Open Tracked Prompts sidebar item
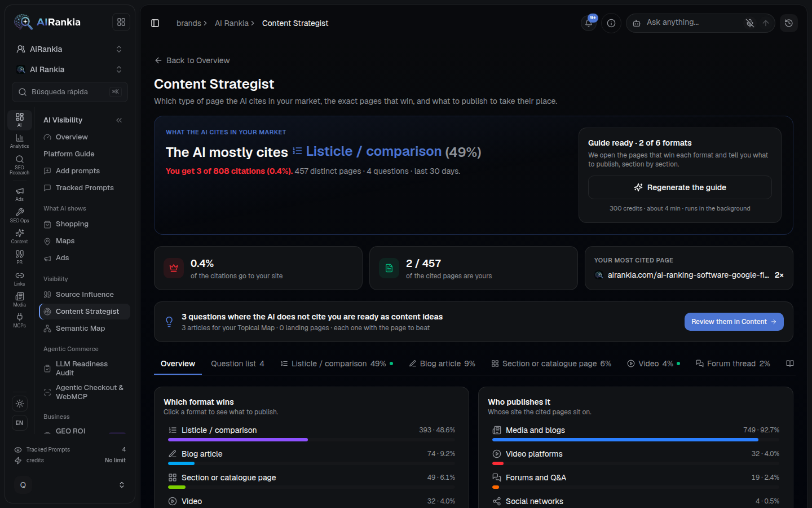 (84, 188)
